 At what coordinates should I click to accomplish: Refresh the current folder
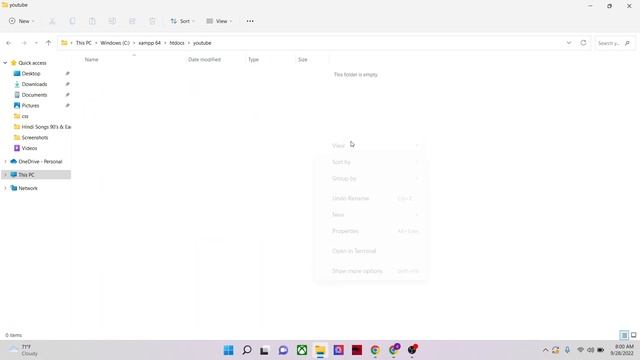(583, 43)
